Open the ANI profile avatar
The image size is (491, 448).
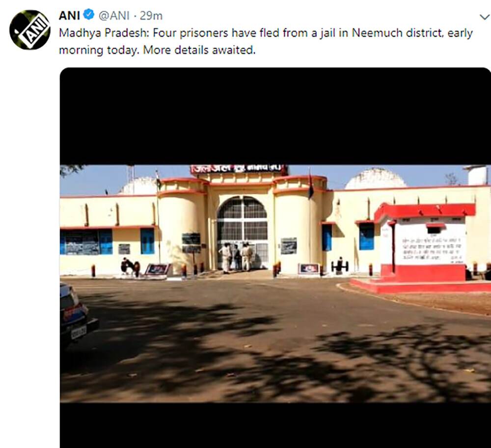pyautogui.click(x=30, y=30)
